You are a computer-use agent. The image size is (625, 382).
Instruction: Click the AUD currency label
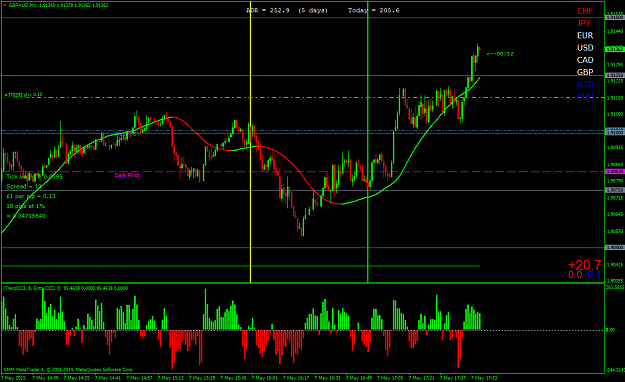click(585, 97)
